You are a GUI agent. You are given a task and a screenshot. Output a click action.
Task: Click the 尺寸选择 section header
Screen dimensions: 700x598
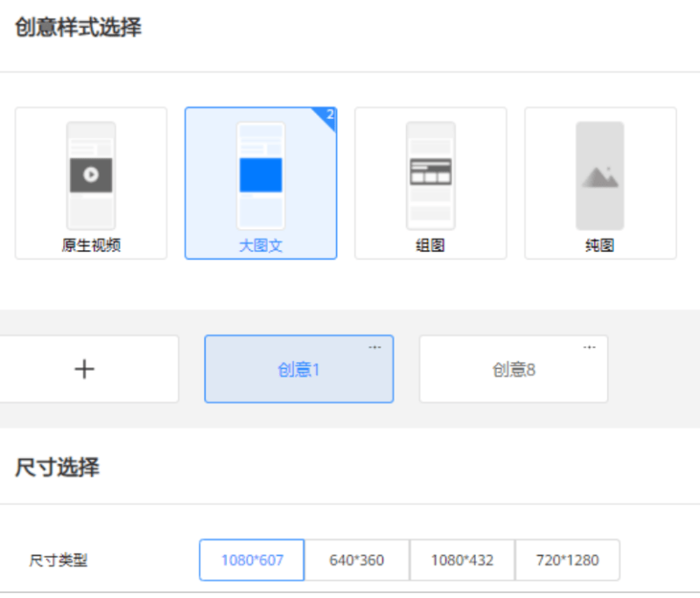(59, 469)
